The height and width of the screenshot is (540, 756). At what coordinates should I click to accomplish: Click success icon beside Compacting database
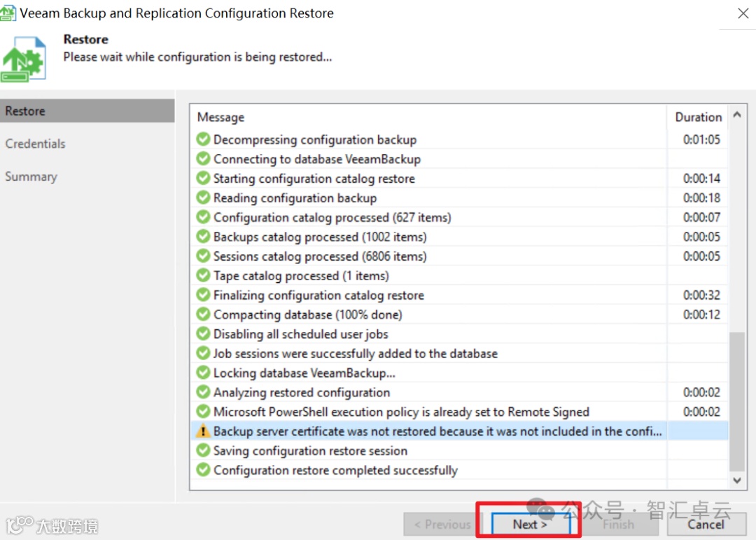click(203, 314)
